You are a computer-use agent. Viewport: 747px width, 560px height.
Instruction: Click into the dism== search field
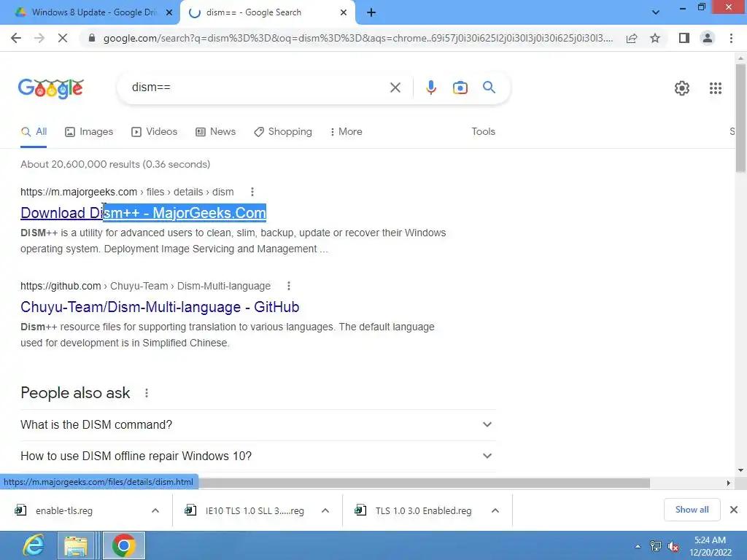[258, 87]
